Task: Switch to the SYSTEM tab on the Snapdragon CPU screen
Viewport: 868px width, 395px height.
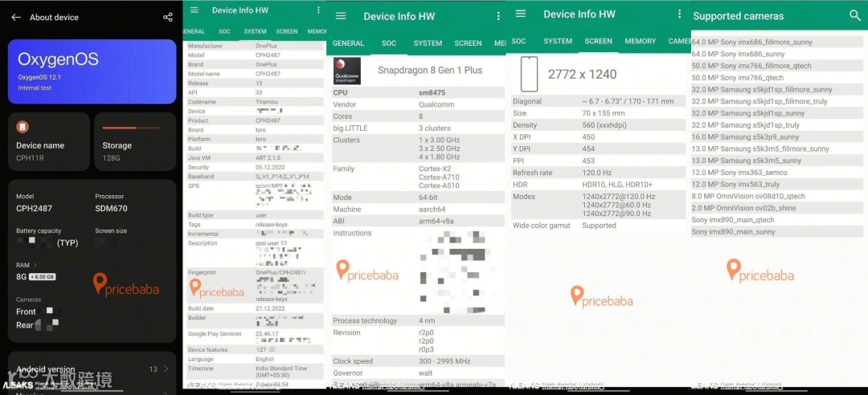Action: point(428,43)
